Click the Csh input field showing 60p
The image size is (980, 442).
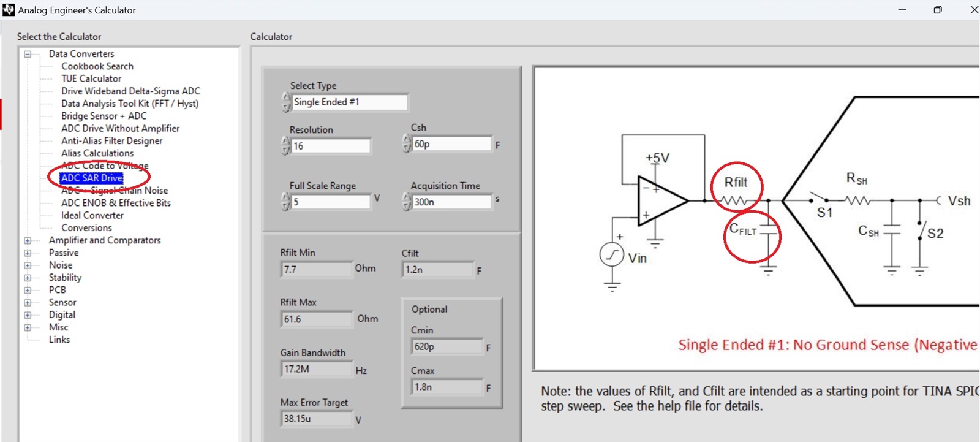pos(452,144)
